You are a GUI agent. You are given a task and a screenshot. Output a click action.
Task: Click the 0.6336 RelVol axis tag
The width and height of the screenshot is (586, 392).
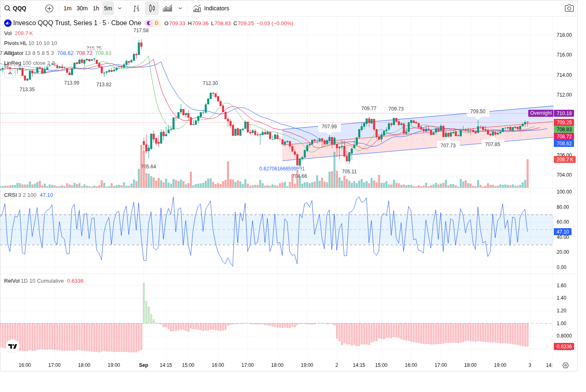(564, 346)
